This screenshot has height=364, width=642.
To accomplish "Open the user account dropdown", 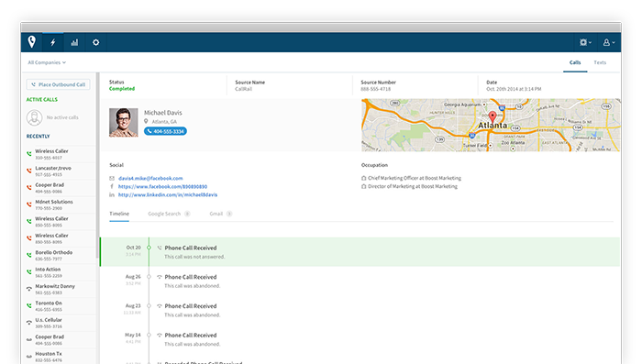I will pyautogui.click(x=608, y=42).
